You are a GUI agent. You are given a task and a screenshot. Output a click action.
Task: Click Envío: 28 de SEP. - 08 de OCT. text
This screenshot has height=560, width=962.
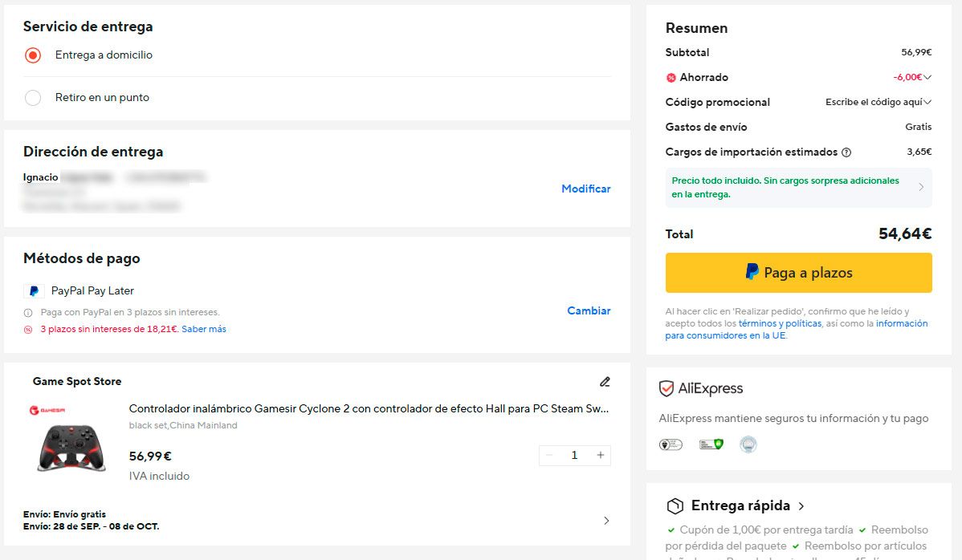(92, 526)
